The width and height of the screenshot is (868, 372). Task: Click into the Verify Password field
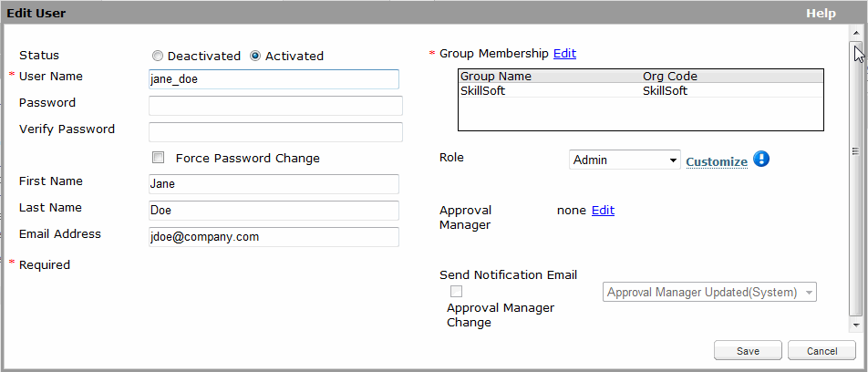(275, 132)
